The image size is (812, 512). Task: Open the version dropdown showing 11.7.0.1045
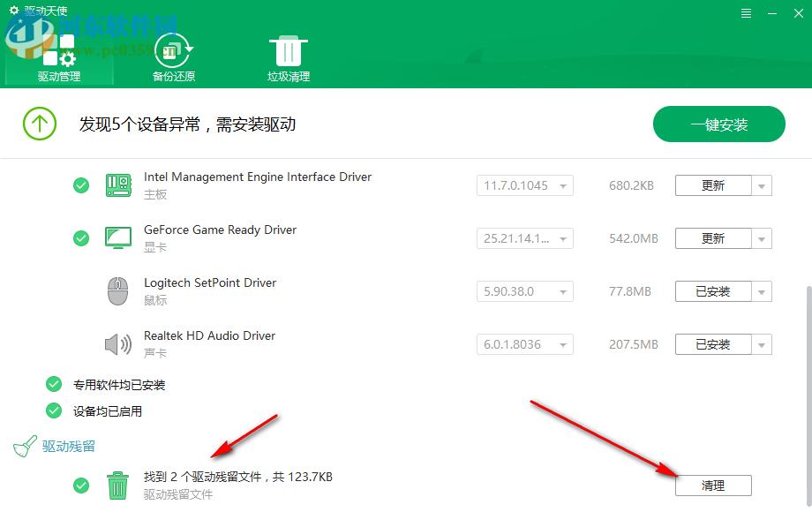pos(524,185)
